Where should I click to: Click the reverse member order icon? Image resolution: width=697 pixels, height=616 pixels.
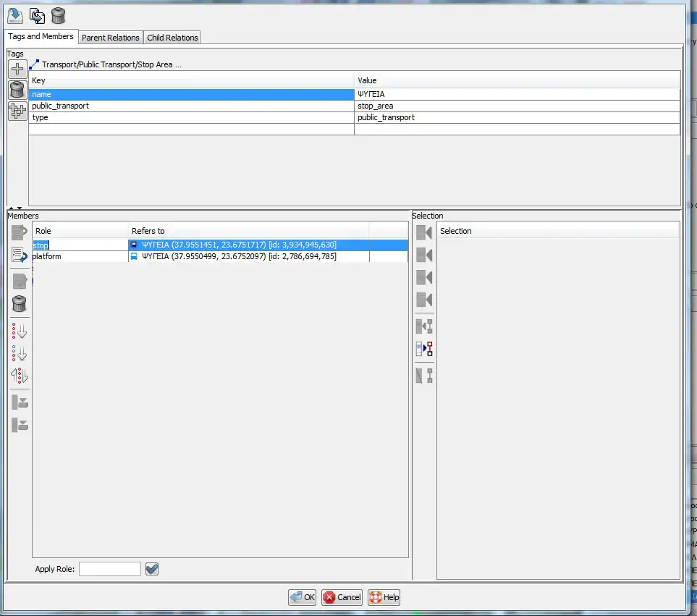(x=20, y=376)
